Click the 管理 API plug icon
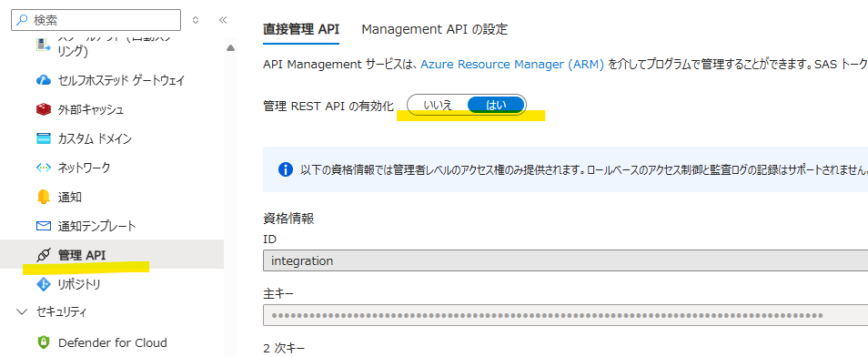The image size is (868, 357). (43, 254)
